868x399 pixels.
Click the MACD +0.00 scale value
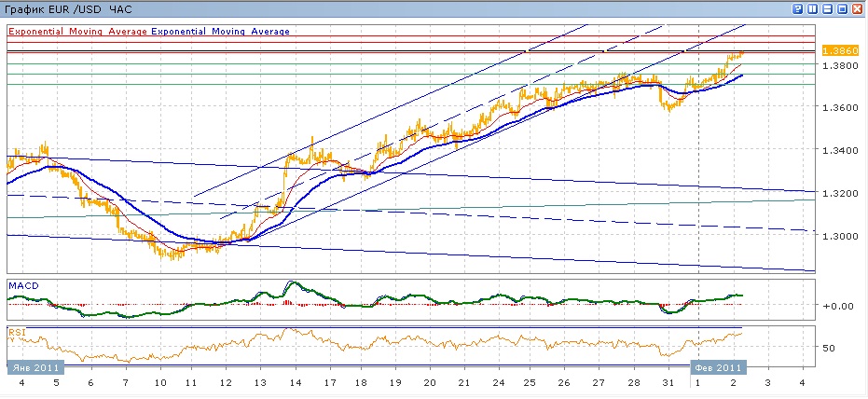click(837, 306)
